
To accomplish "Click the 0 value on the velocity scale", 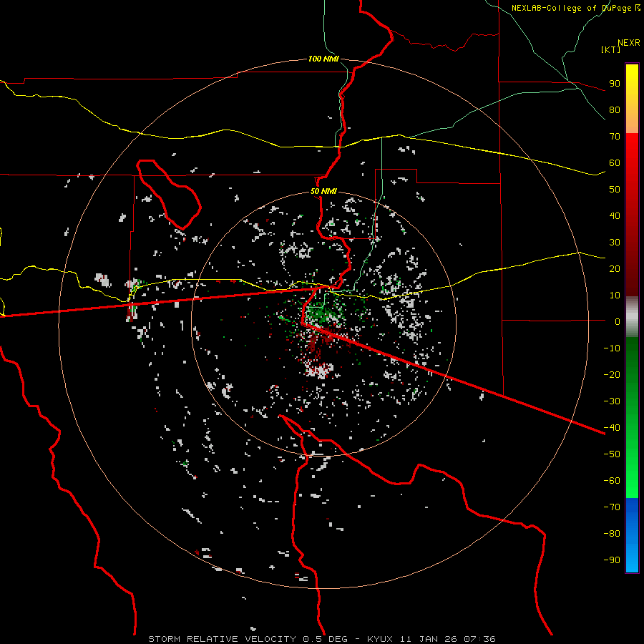I will pyautogui.click(x=618, y=322).
